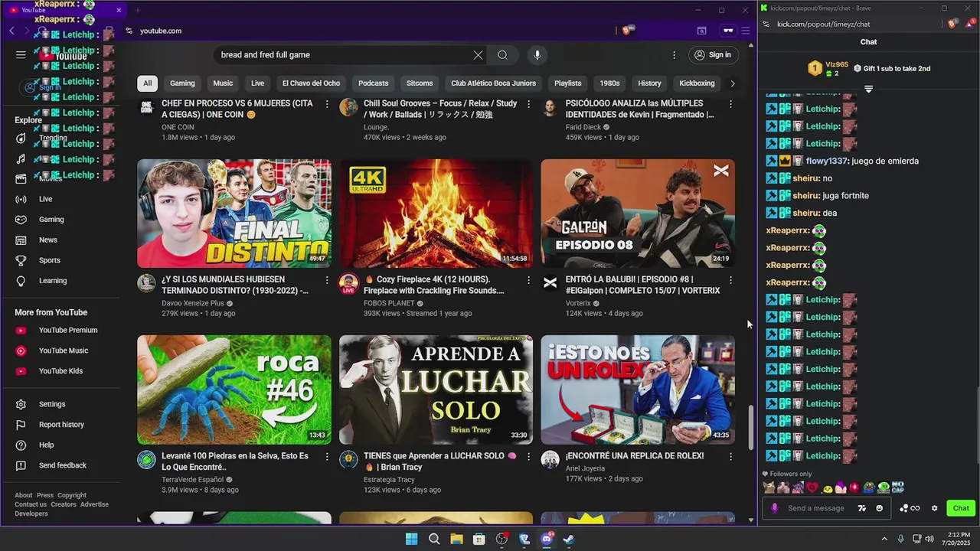The image size is (980, 551).
Task: Open options for Chill Soul Grooves video
Action: (x=528, y=104)
